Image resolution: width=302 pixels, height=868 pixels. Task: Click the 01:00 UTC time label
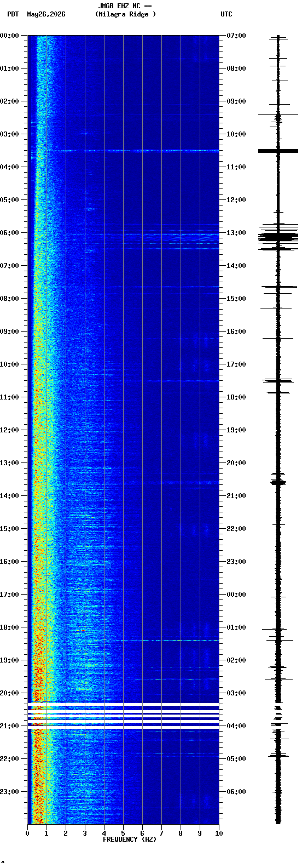tap(236, 627)
